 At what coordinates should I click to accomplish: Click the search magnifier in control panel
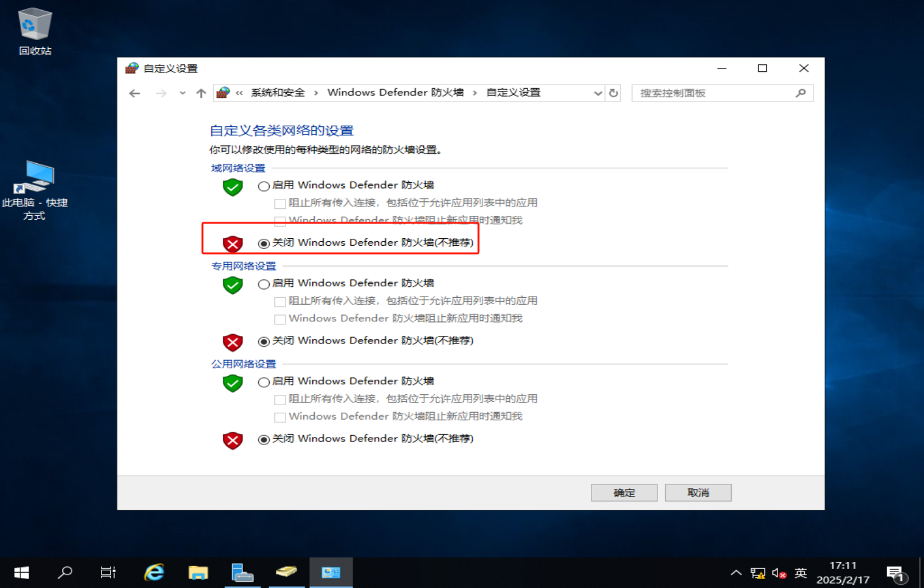point(801,93)
